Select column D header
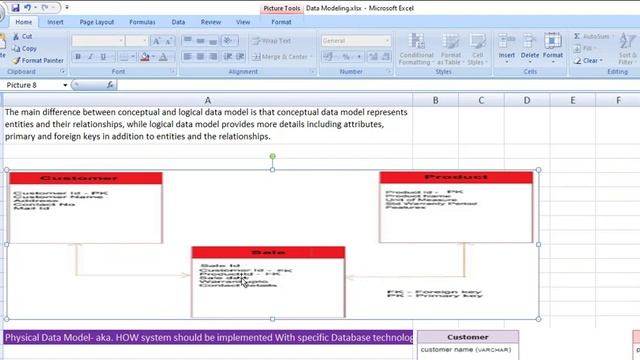Screen dimensions: 640x360 (527, 100)
